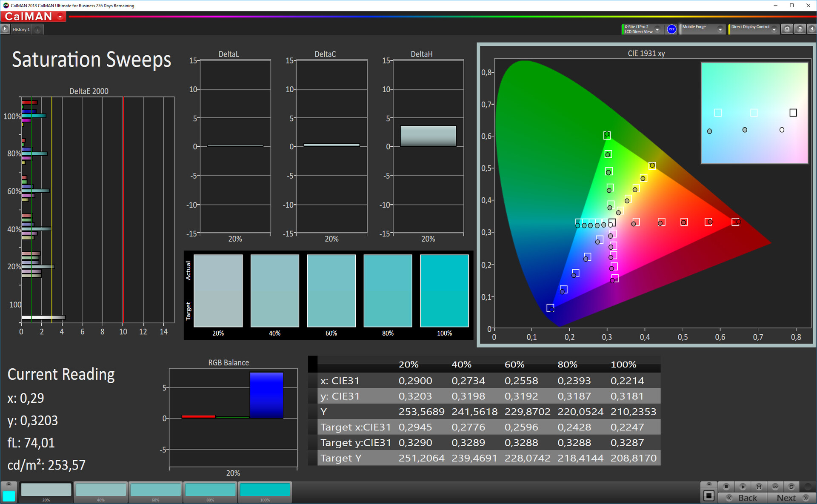
Task: Click the play read-series icon
Action: 743,487
